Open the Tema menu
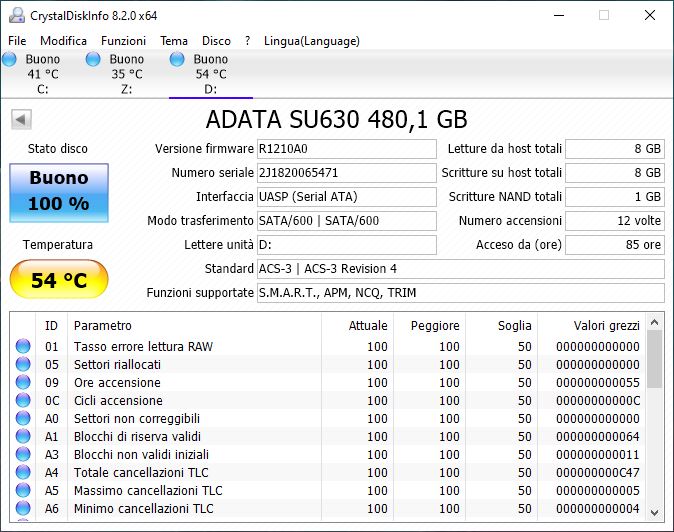 click(x=174, y=41)
